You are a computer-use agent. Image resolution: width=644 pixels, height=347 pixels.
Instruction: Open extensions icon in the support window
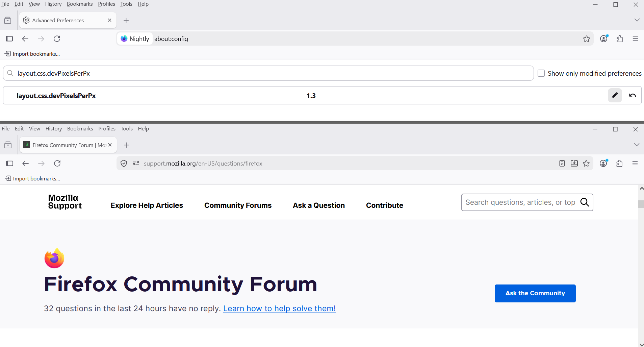(619, 164)
